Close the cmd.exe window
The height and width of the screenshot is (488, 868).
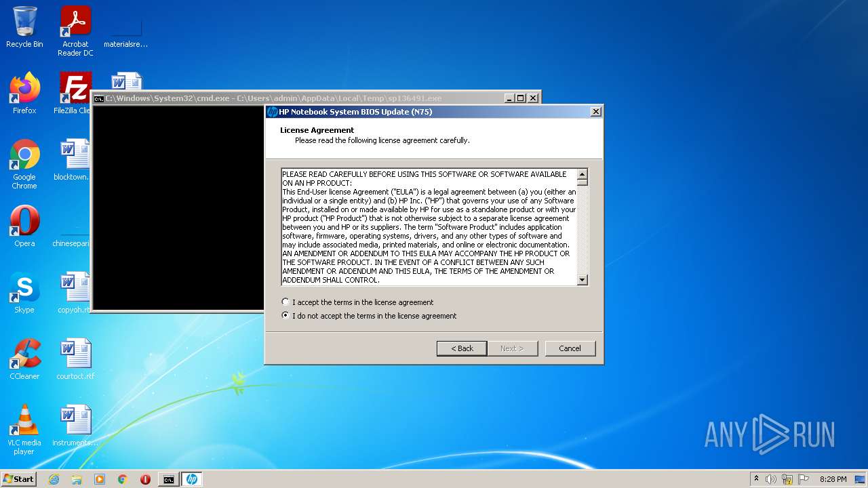(x=533, y=98)
